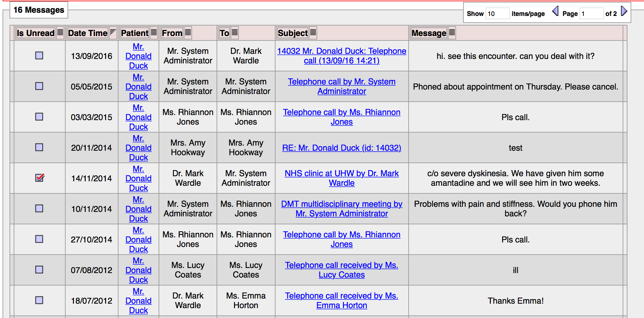This screenshot has height=318, width=644.
Task: Click the items per page input field
Action: pyautogui.click(x=497, y=14)
